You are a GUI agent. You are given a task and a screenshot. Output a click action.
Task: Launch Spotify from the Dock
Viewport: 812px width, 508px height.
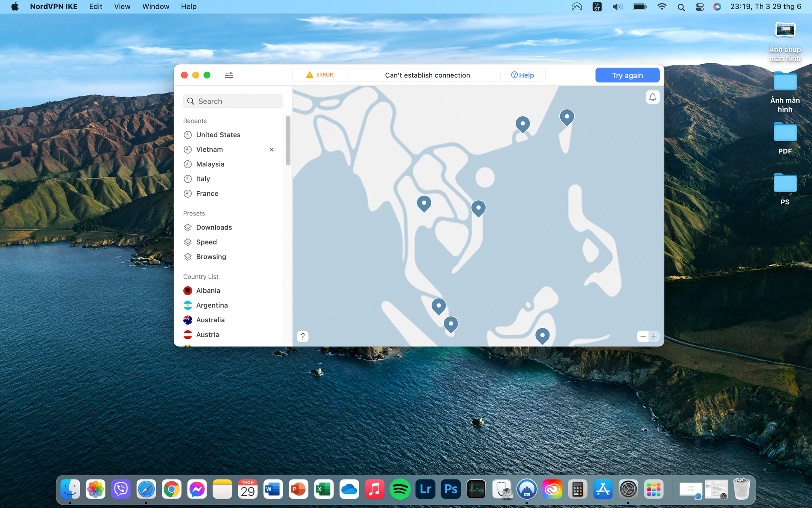[x=400, y=489]
